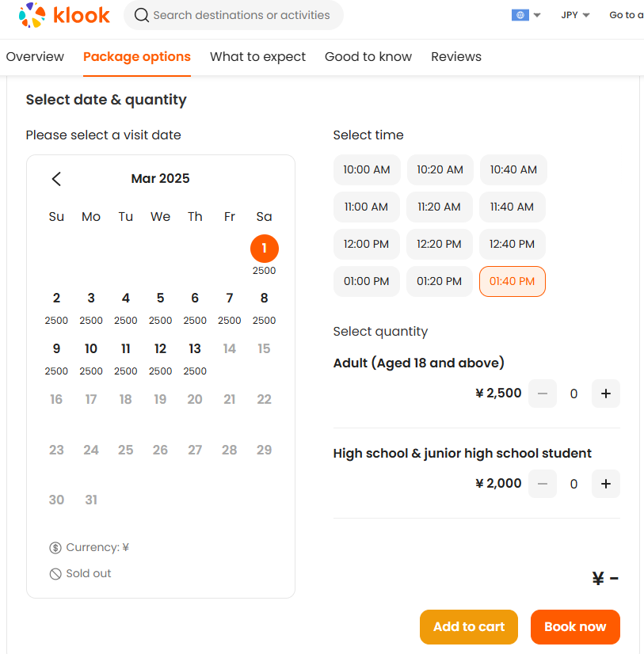644x654 pixels.
Task: Click the search magnifier icon
Action: 142,15
